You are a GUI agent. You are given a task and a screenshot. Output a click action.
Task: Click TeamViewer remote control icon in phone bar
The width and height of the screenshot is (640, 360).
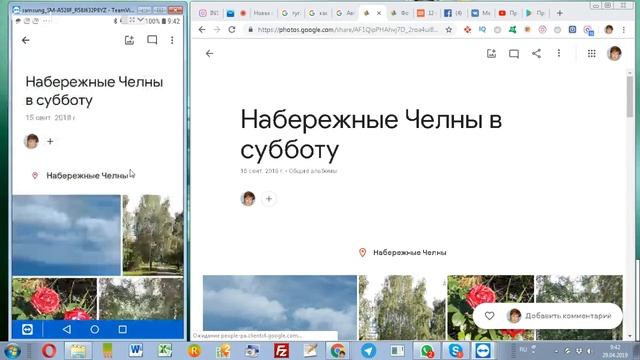[x=27, y=329]
